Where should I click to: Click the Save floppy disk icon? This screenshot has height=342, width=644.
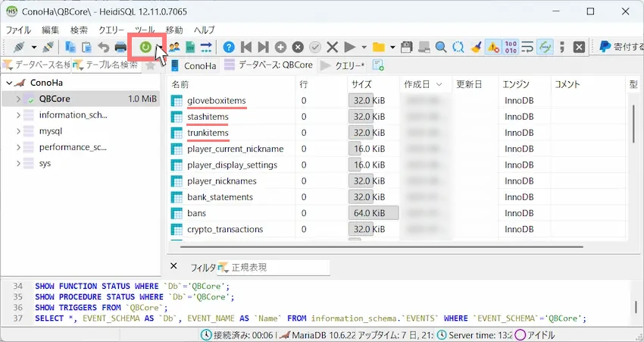[407, 47]
